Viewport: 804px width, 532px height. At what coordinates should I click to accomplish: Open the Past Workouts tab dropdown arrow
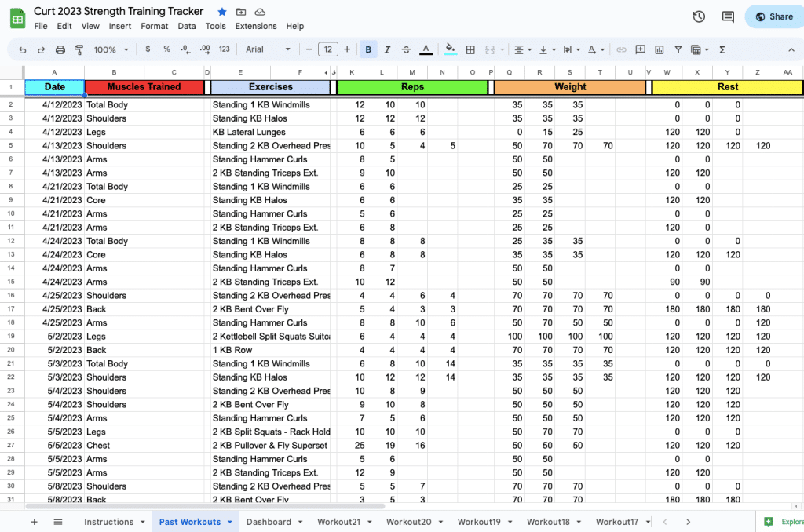(x=230, y=522)
